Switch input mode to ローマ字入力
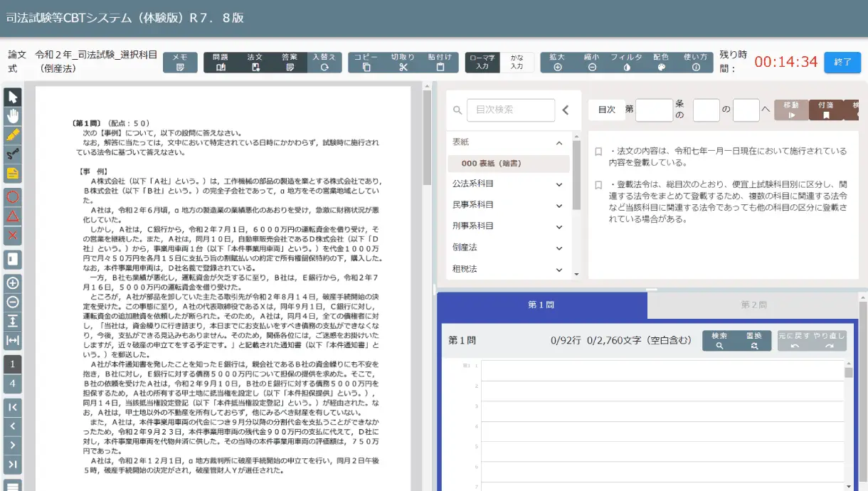This screenshot has height=491, width=868. [482, 63]
